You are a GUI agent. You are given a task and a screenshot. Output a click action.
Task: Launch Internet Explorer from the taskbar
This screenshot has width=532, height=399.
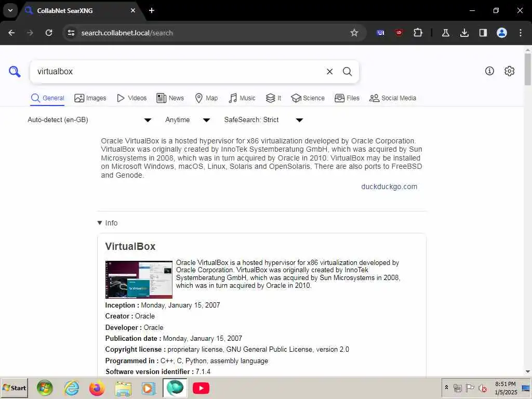(72, 388)
